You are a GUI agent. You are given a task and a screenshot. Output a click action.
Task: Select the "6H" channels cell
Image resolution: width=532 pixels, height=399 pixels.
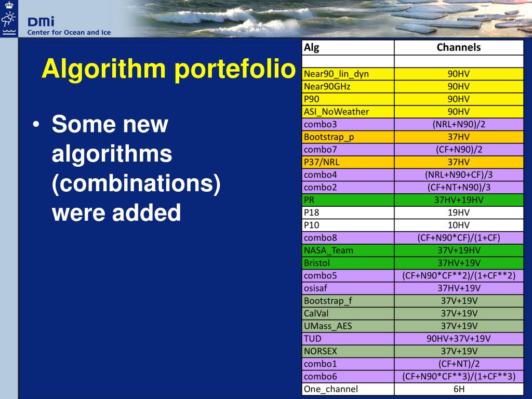[x=459, y=389]
